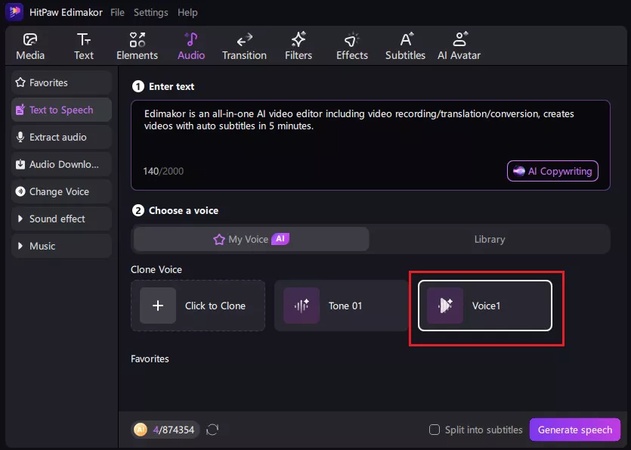Select the Voice1 voice label
The width and height of the screenshot is (631, 450).
pyautogui.click(x=486, y=306)
